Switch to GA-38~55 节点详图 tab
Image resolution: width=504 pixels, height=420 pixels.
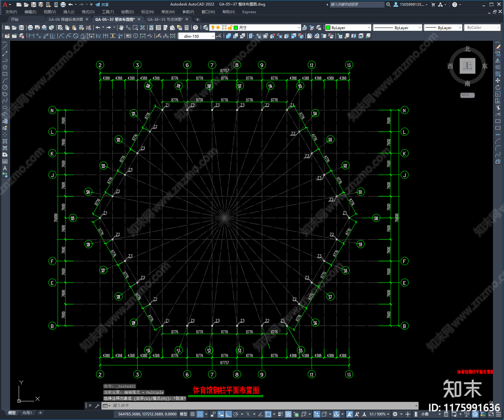click(x=165, y=20)
